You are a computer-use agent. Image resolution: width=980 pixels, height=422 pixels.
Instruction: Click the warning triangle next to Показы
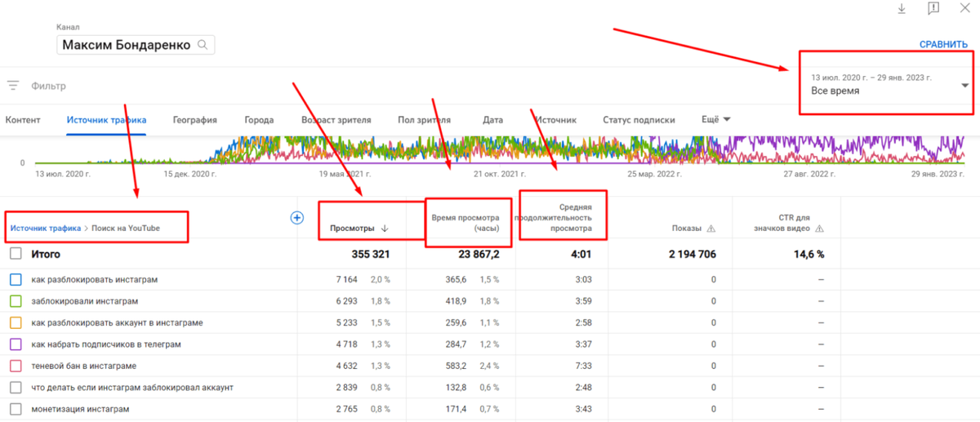tap(710, 229)
